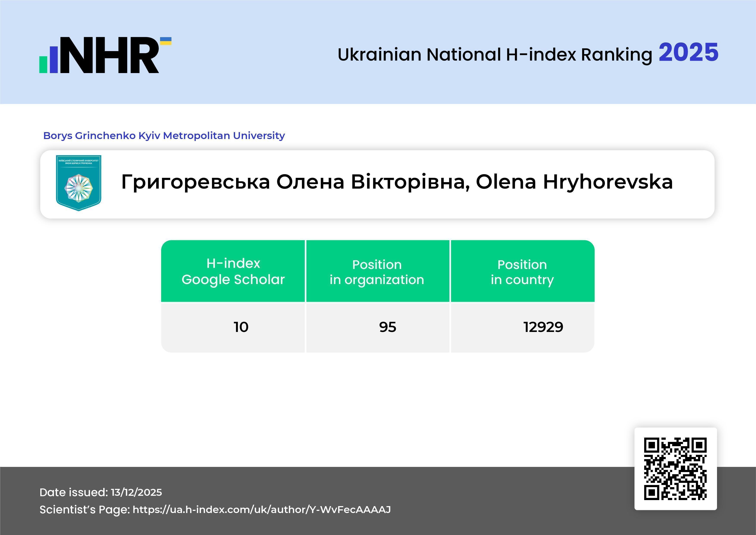
Task: Click the Ukrainian flag mark on logo
Action: pyautogui.click(x=166, y=41)
